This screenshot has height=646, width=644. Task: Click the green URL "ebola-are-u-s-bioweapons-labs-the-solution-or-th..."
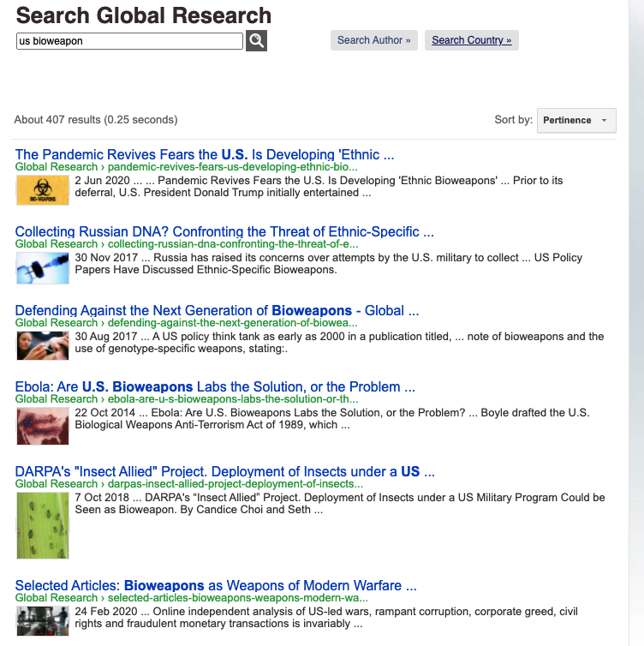coord(233,398)
